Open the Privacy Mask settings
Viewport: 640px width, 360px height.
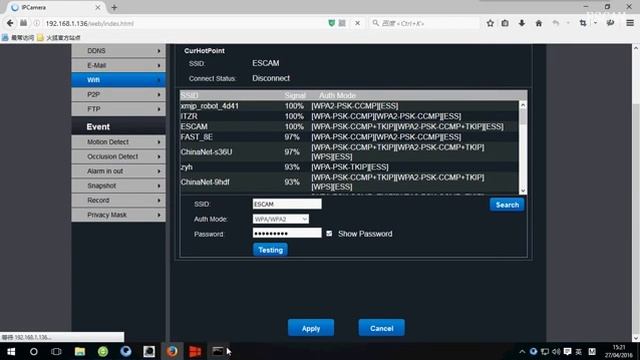118,215
